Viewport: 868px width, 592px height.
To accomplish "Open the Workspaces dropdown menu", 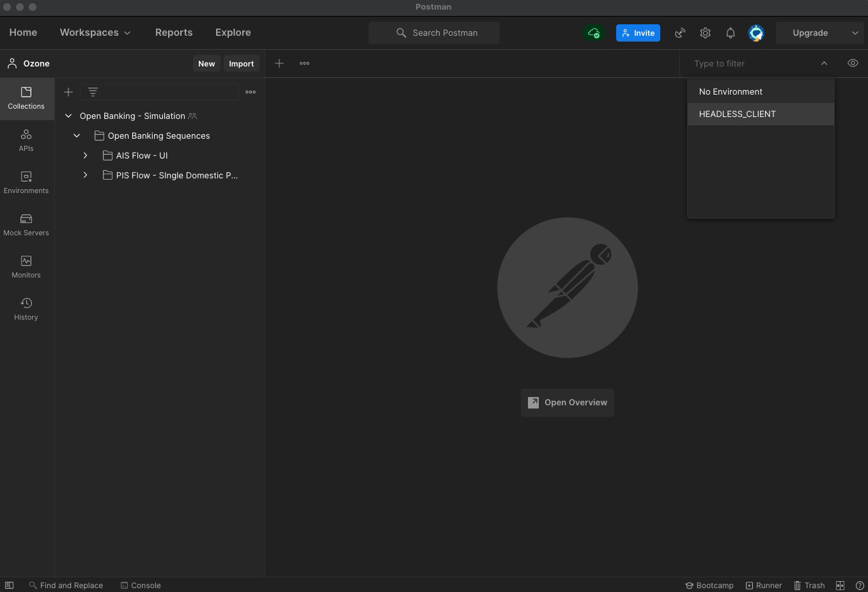I will [95, 33].
